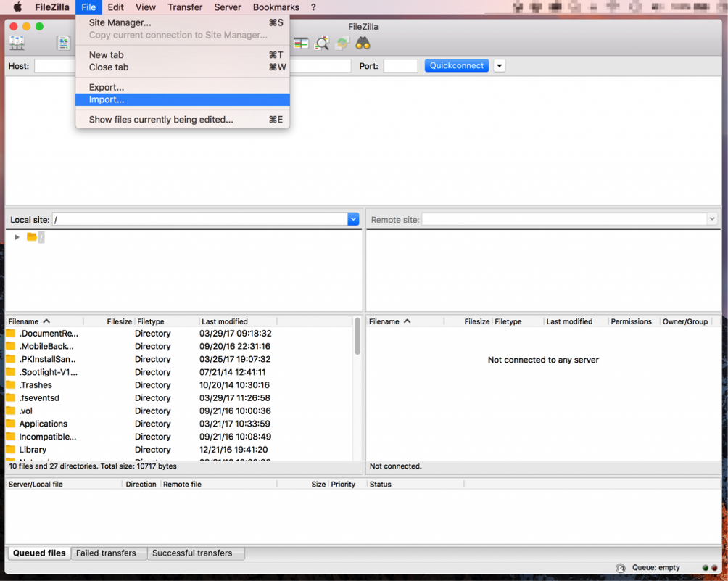Select the Incompatible... directory row

179,437
